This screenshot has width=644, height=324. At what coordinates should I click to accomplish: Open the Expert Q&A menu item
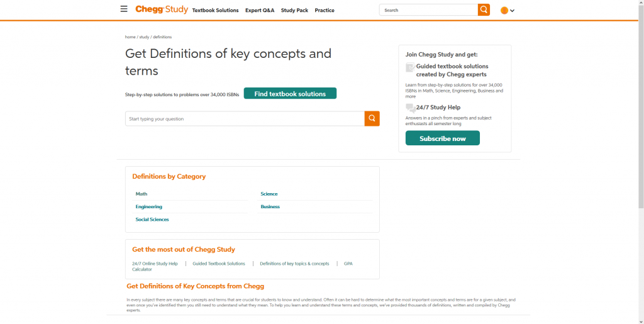[260, 11]
